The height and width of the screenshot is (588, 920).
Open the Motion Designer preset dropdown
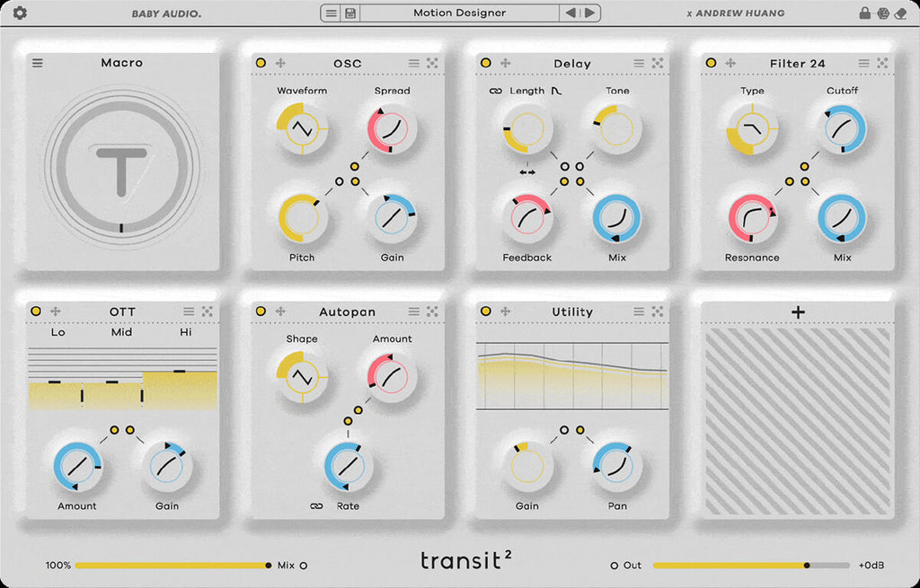click(459, 13)
